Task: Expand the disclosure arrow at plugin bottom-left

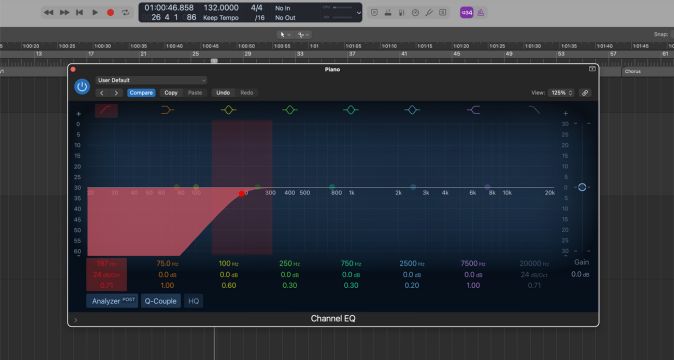Action: [x=76, y=320]
